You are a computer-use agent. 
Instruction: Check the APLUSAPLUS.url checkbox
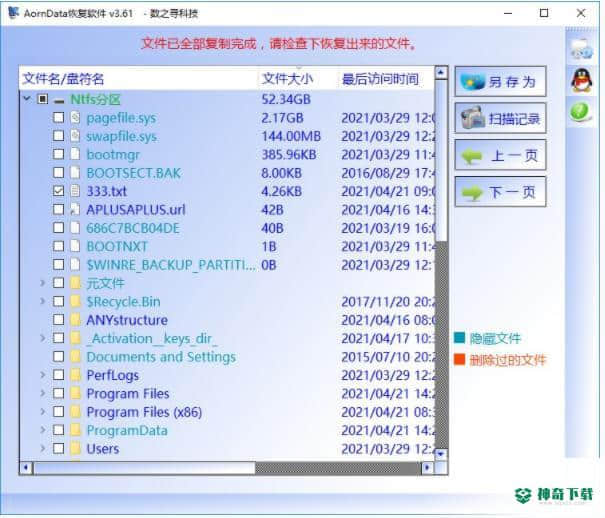coord(58,209)
